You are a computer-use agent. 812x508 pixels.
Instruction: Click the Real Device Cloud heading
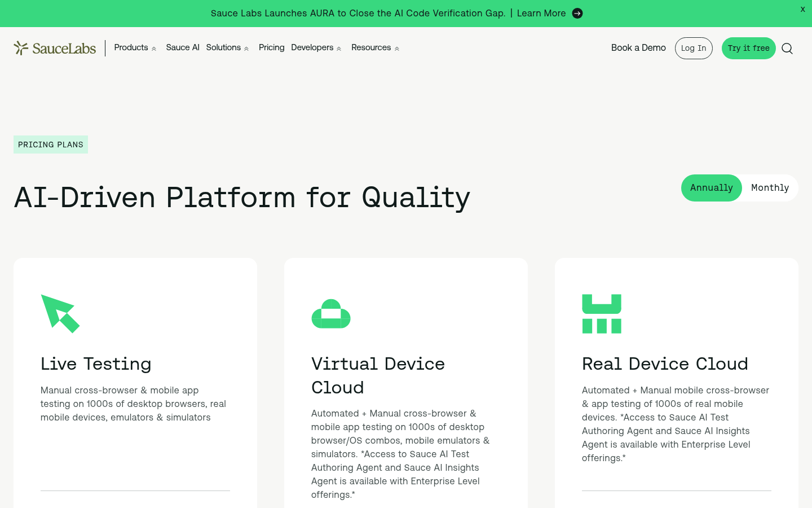point(665,364)
